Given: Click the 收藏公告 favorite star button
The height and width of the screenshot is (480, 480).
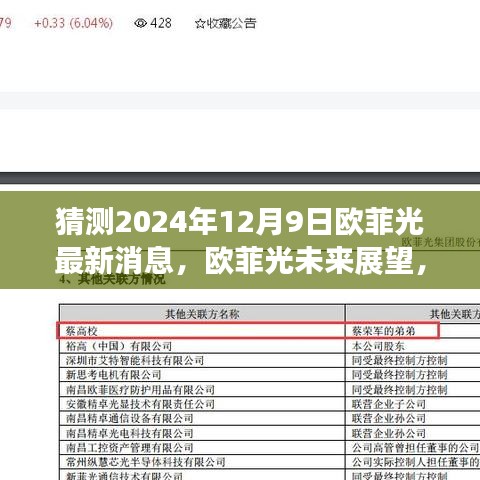Looking at the screenshot, I should (x=226, y=23).
